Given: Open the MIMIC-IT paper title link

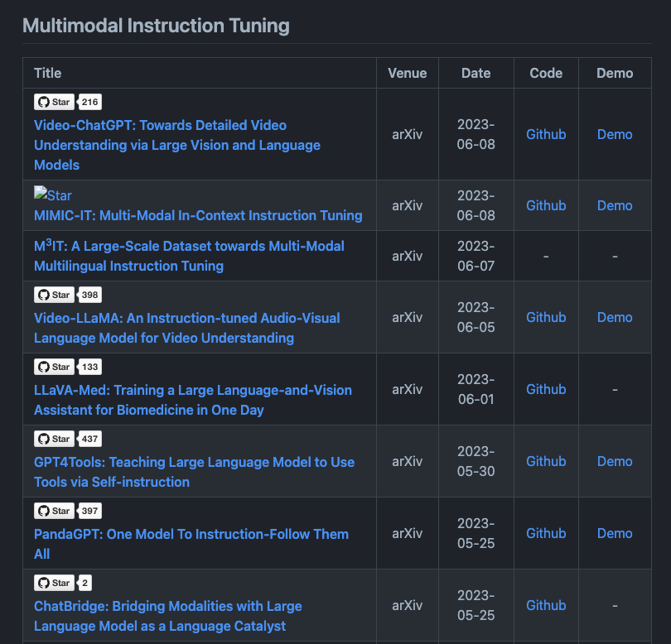Looking at the screenshot, I should [x=198, y=215].
